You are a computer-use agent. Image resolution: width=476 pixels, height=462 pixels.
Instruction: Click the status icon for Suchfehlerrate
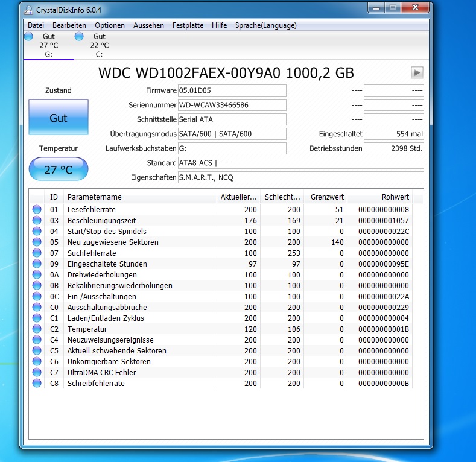[x=37, y=253]
